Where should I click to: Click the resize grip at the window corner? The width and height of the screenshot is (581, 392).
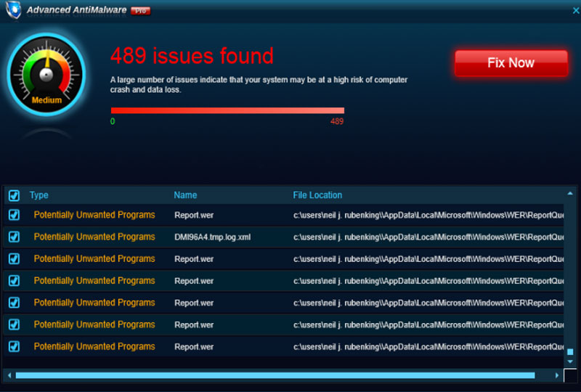[570, 375]
